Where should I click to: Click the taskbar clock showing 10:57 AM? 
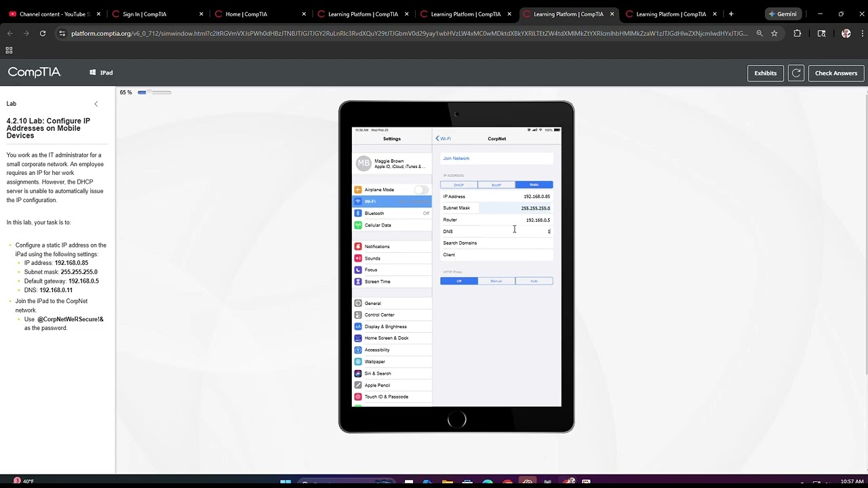pos(852,482)
